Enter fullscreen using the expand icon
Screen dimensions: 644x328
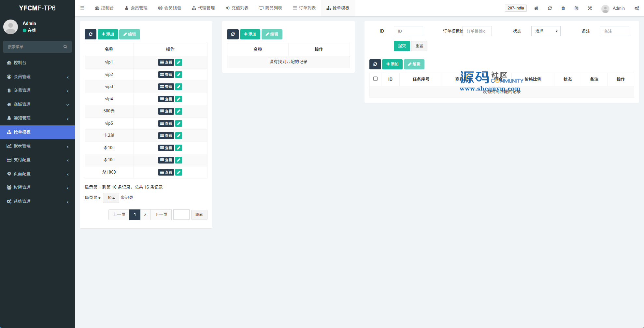(x=590, y=8)
